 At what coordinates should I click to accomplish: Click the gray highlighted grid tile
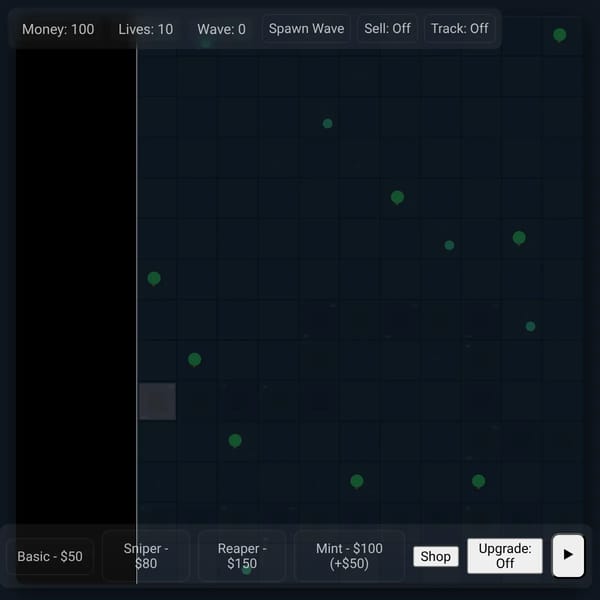(157, 401)
